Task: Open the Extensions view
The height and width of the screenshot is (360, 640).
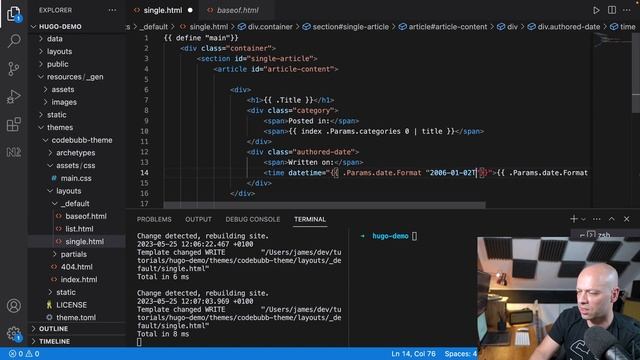Action: pyautogui.click(x=14, y=124)
